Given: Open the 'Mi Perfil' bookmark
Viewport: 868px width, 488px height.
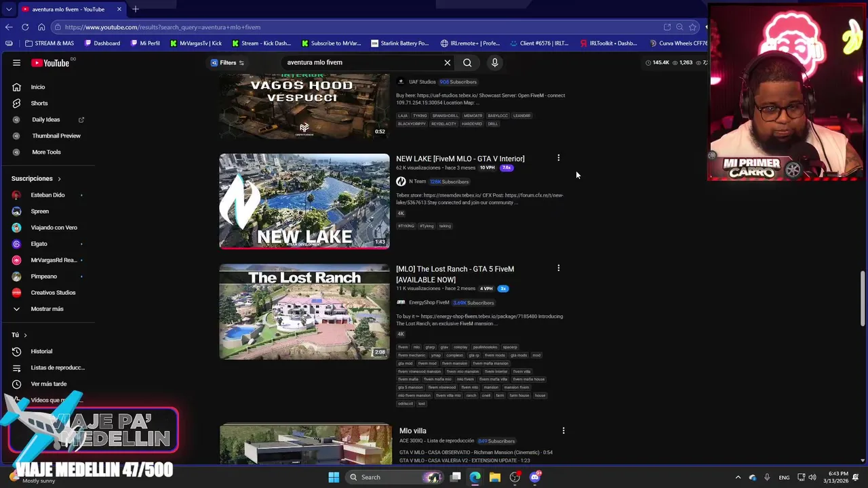Looking at the screenshot, I should click(144, 43).
